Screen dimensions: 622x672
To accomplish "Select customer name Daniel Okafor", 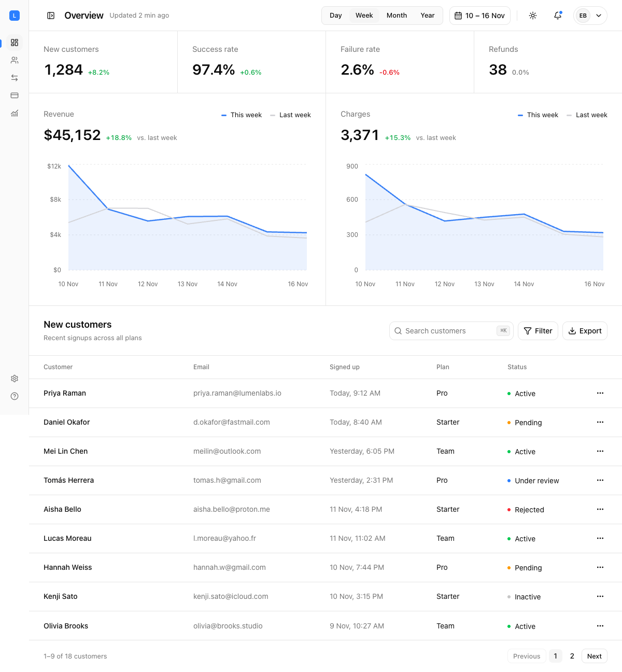I will (67, 422).
